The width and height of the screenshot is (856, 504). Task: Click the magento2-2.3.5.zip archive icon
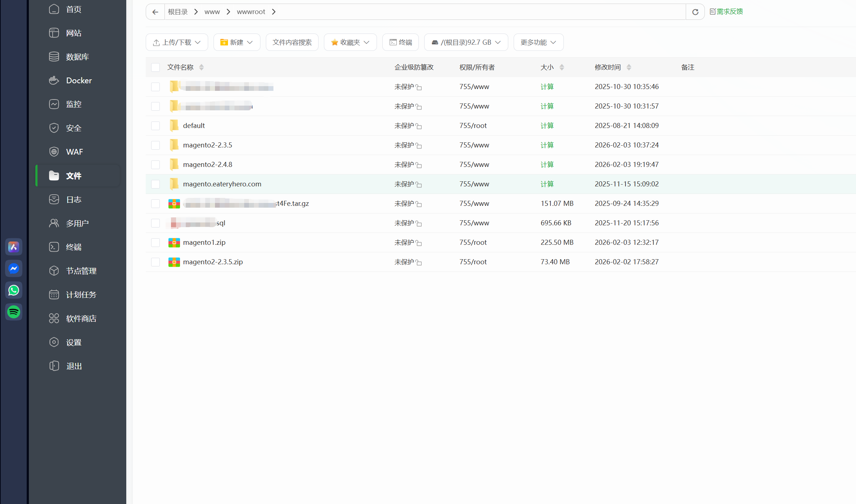(174, 262)
